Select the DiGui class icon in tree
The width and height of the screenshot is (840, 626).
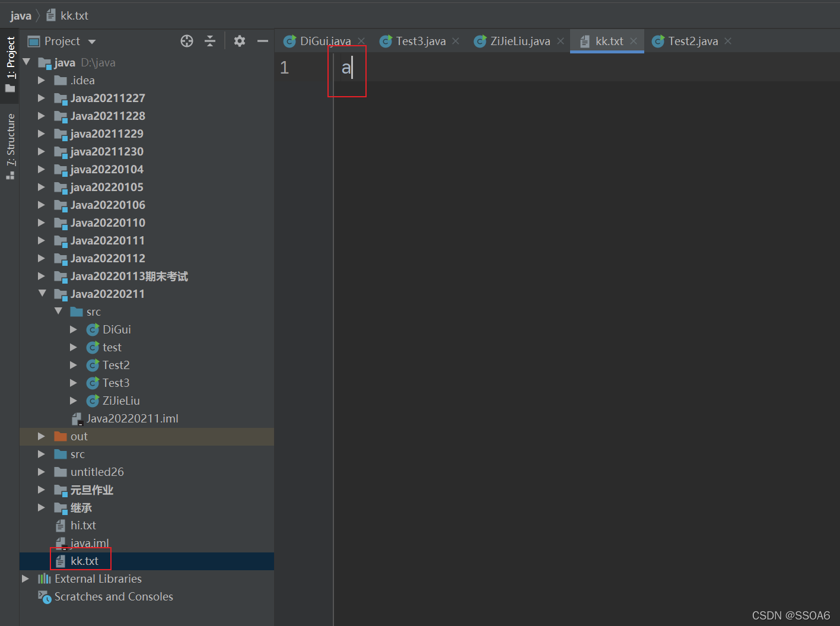click(x=93, y=329)
